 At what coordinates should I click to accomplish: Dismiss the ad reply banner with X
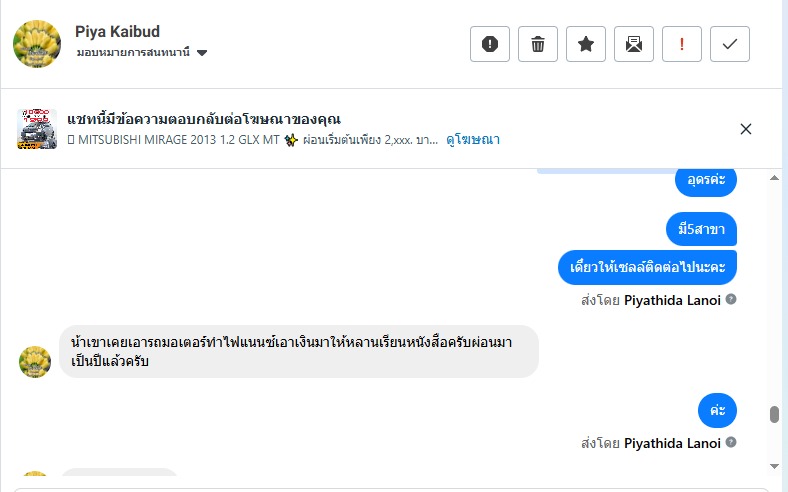pyautogui.click(x=746, y=129)
